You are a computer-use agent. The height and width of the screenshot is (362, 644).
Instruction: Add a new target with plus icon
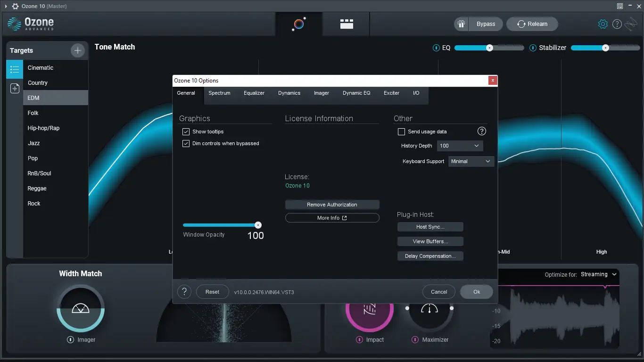click(x=78, y=50)
